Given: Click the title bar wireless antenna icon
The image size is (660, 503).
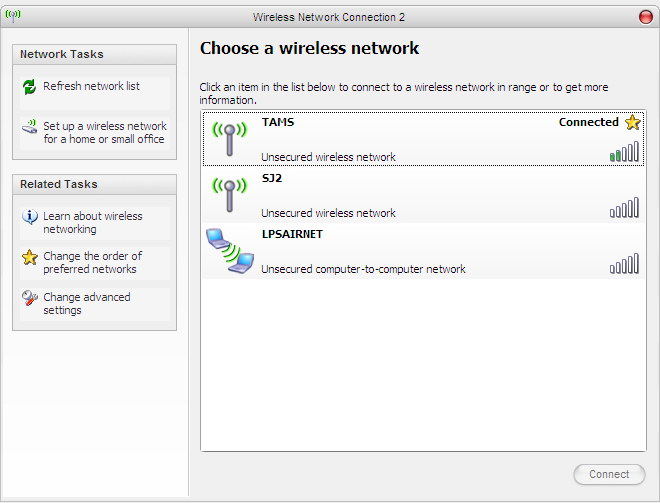Looking at the screenshot, I should click(x=13, y=16).
